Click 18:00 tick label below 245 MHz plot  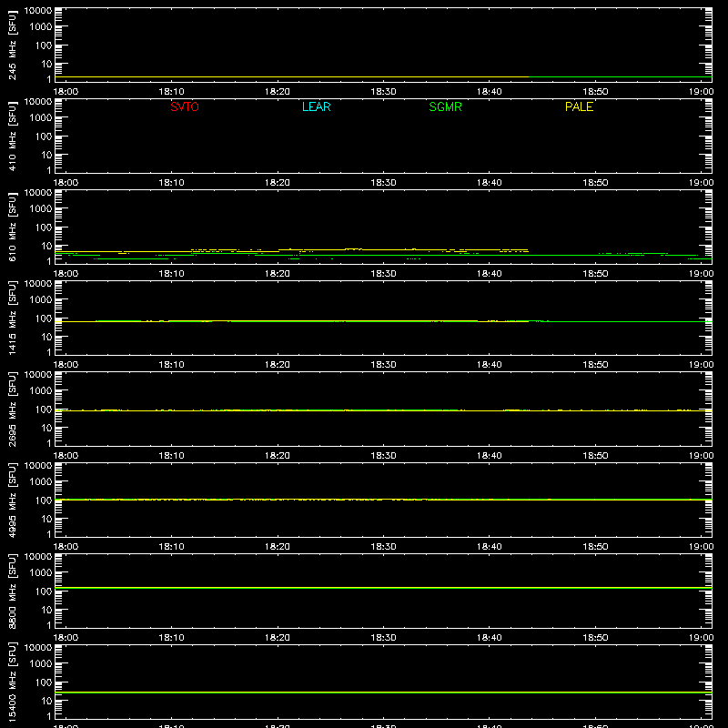[x=66, y=92]
